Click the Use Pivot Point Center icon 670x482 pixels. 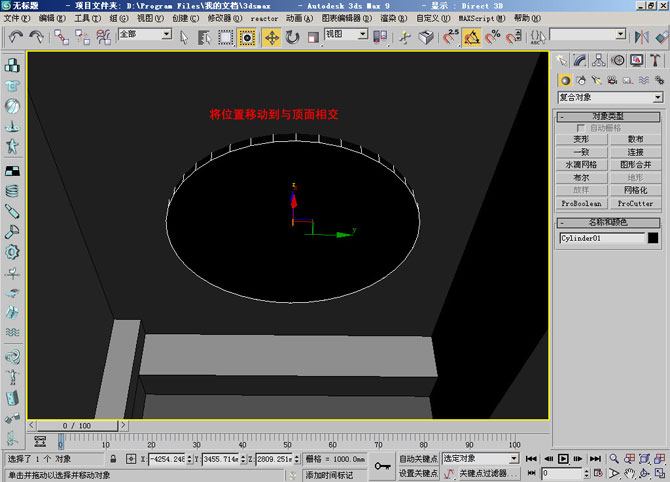coord(380,37)
